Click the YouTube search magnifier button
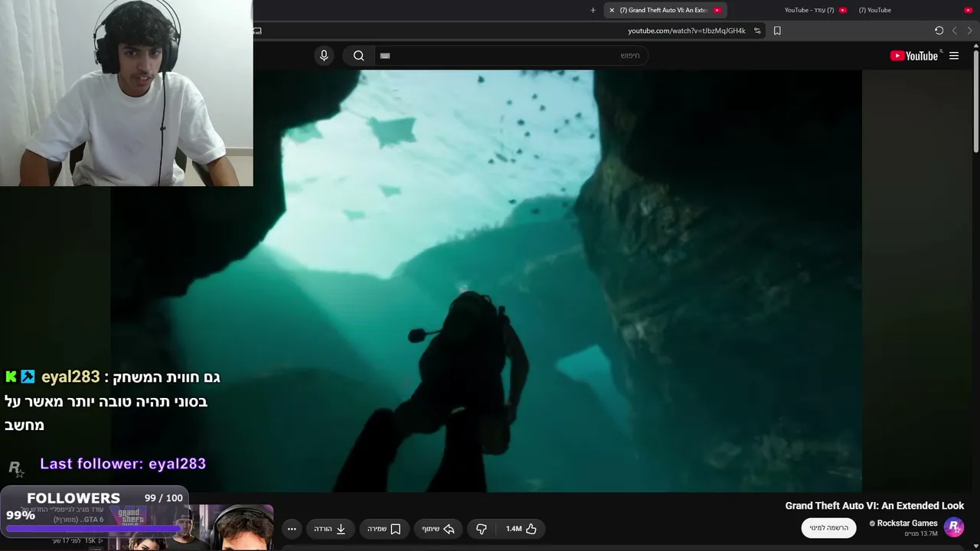Viewport: 980px width, 551px height. (358, 55)
